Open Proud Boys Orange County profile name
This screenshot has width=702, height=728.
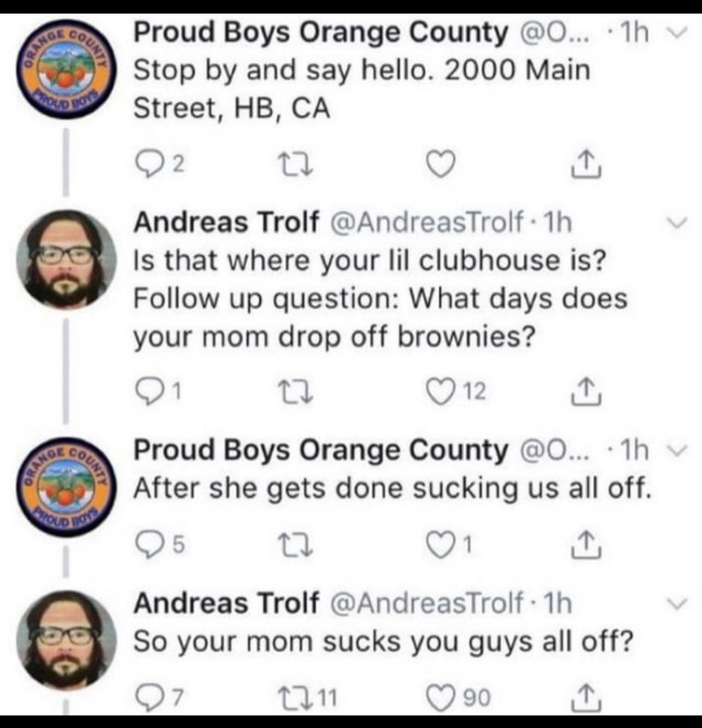[319, 34]
